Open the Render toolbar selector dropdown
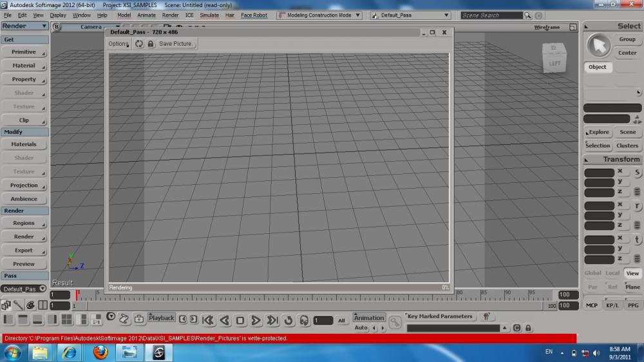 tap(24, 26)
